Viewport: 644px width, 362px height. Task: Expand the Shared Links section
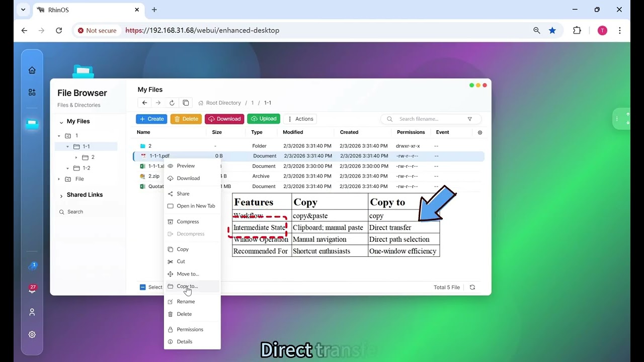tap(61, 195)
